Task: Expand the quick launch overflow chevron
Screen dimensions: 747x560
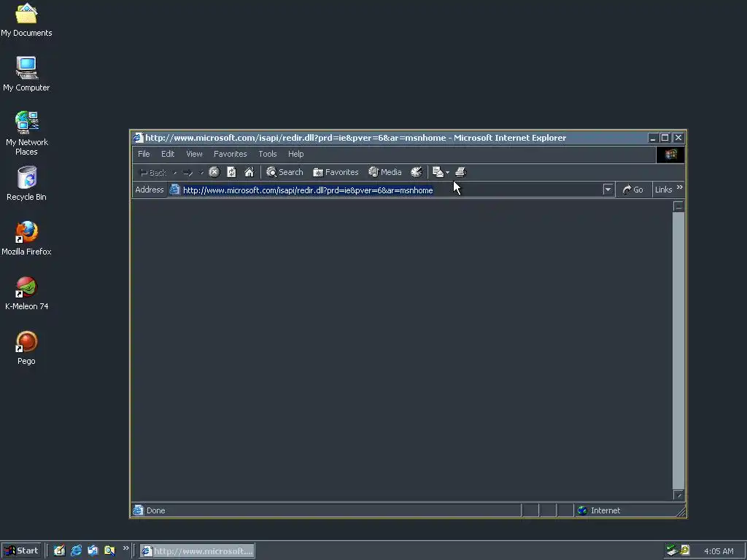Action: click(x=125, y=548)
